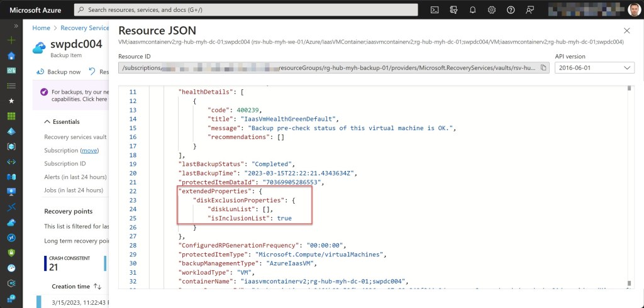
Task: Click the search resources input box
Action: click(x=245, y=10)
